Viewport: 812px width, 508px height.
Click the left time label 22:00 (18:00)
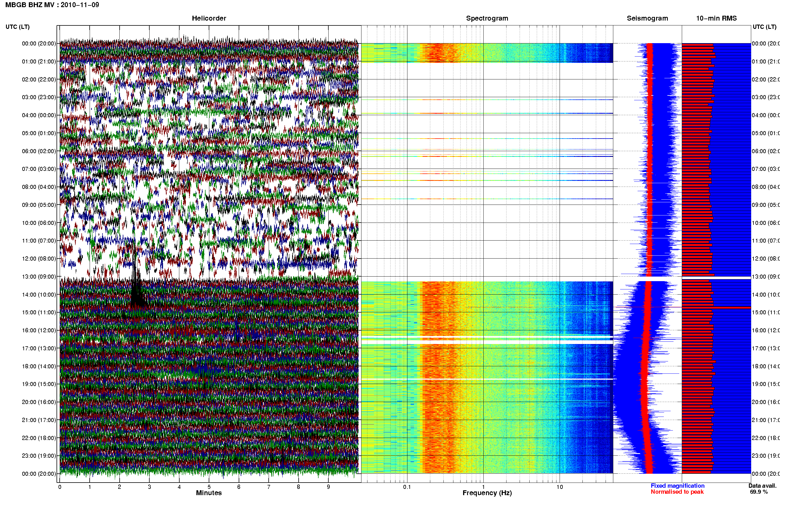point(39,438)
